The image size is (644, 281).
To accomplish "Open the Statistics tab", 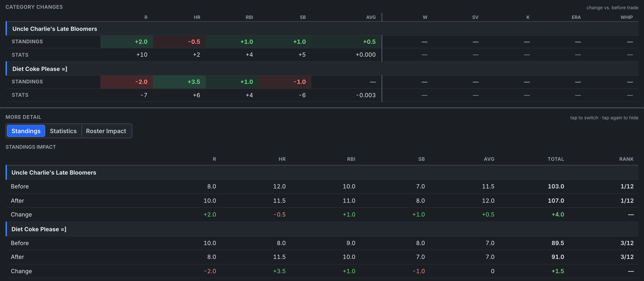I will pyautogui.click(x=63, y=131).
